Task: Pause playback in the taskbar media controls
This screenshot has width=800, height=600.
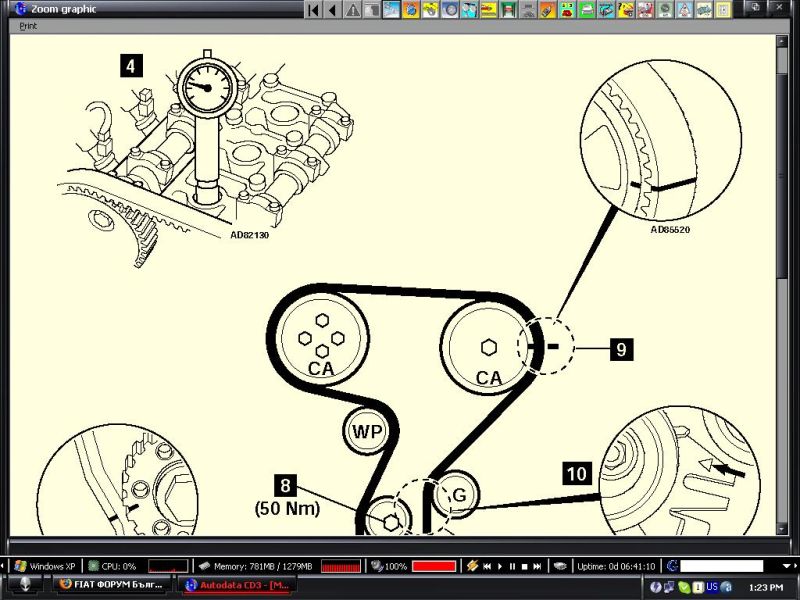Action: (512, 566)
